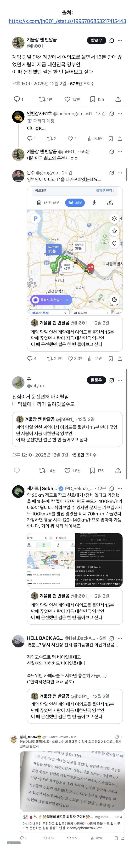Share the main tweet via upload icon
Viewport: 135px width, 868px height.
[118, 99]
